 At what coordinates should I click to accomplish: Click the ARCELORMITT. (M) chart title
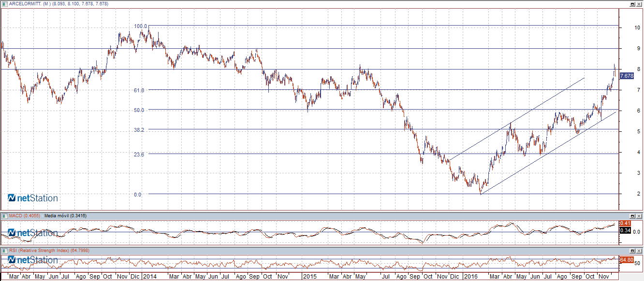tap(29, 3)
